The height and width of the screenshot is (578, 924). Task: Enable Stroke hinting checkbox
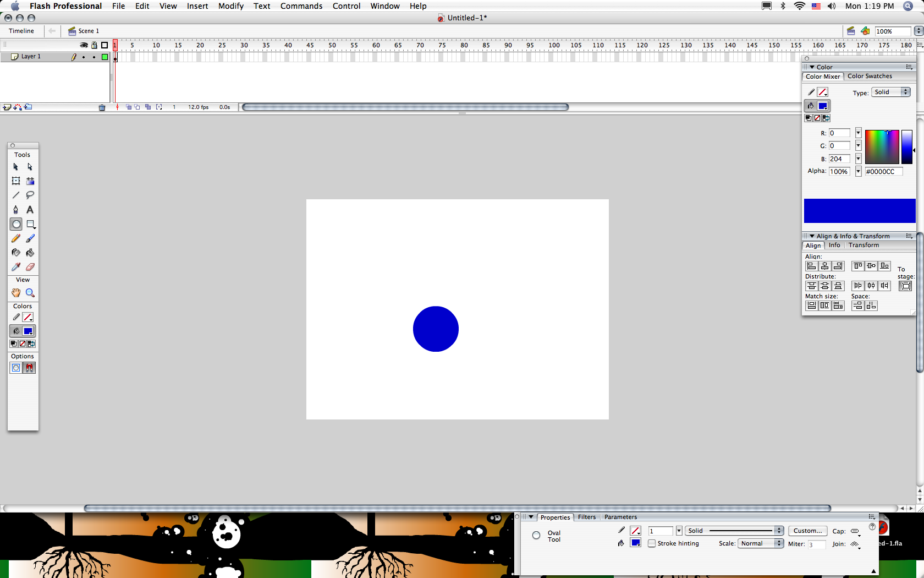coord(652,543)
